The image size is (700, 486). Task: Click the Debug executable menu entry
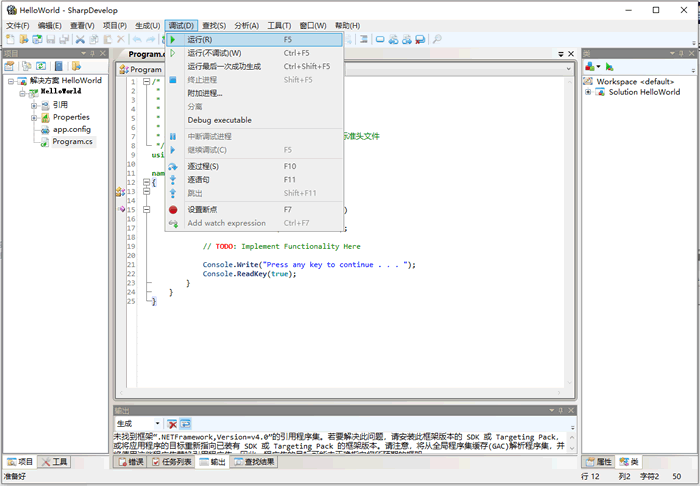tap(219, 120)
